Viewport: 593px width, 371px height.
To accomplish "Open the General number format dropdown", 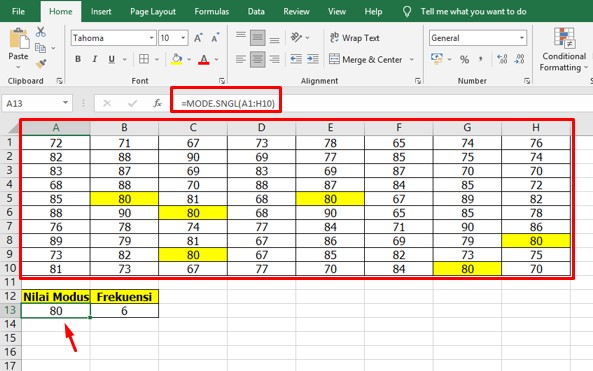I will click(522, 38).
